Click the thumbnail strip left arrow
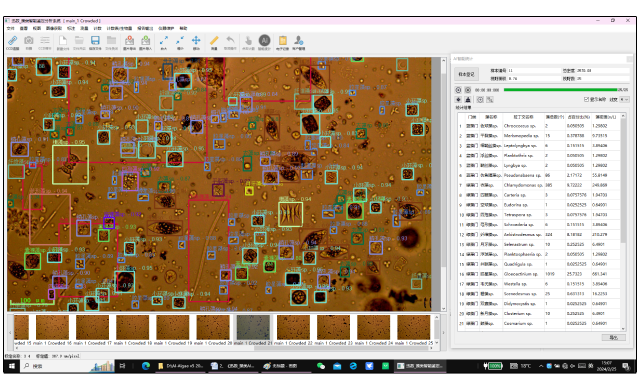Screen dimensions: 640x390 tap(10, 332)
